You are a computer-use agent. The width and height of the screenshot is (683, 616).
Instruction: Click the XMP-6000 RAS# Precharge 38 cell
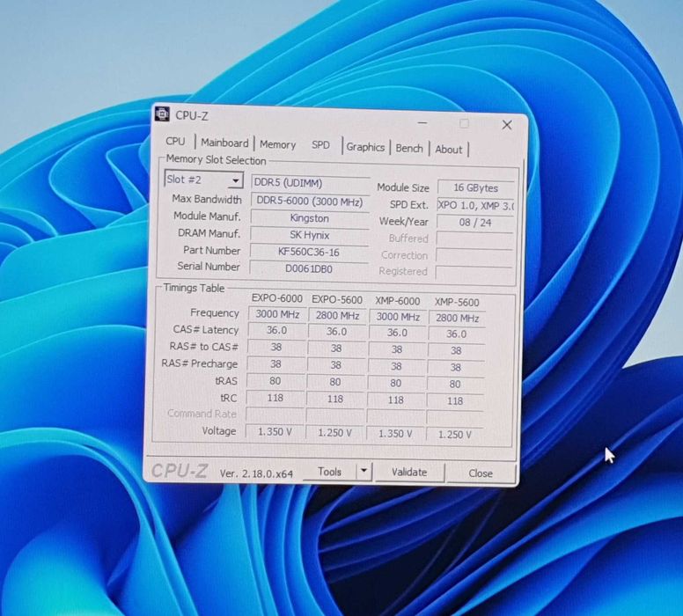click(396, 366)
